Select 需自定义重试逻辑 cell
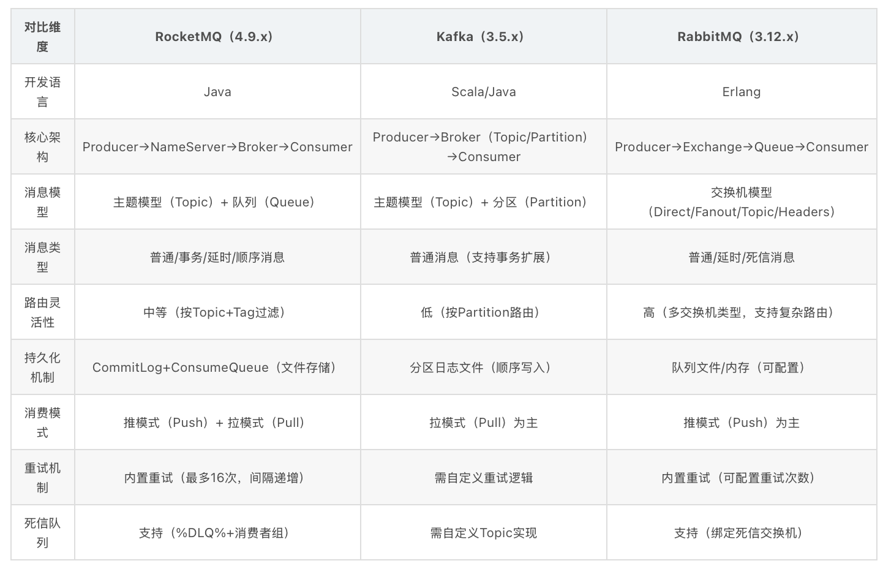The height and width of the screenshot is (588, 883). 484,477
